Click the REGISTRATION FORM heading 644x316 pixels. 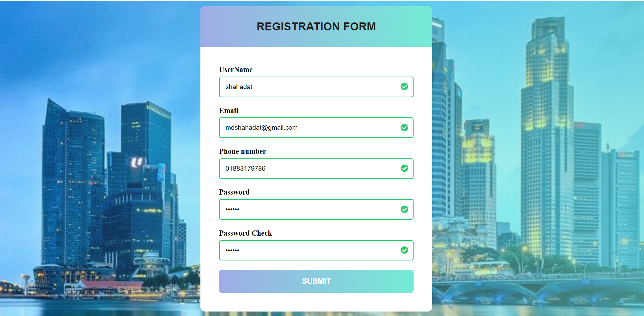[x=316, y=27]
